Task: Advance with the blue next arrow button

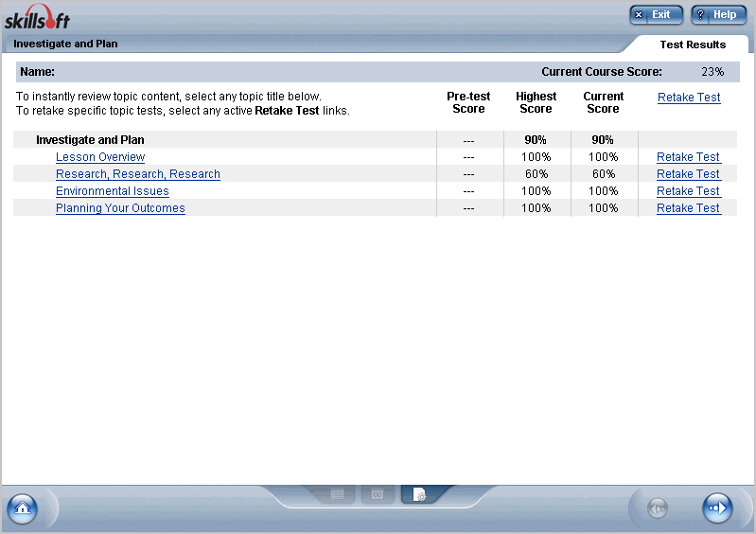Action: point(717,507)
